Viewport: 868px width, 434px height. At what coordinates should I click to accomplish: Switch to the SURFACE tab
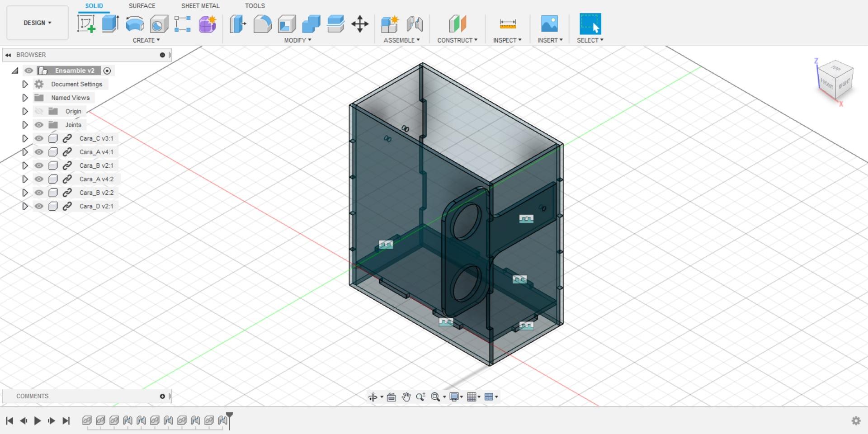pyautogui.click(x=142, y=6)
